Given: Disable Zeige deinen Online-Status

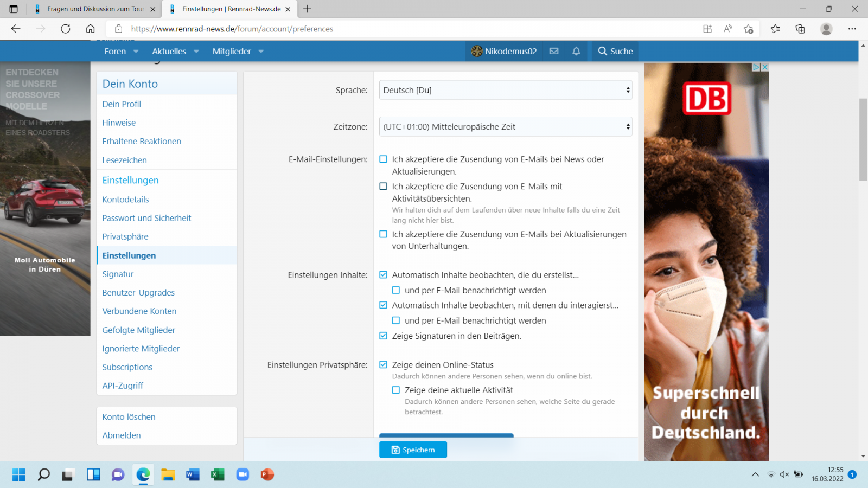Looking at the screenshot, I should click(x=383, y=364).
